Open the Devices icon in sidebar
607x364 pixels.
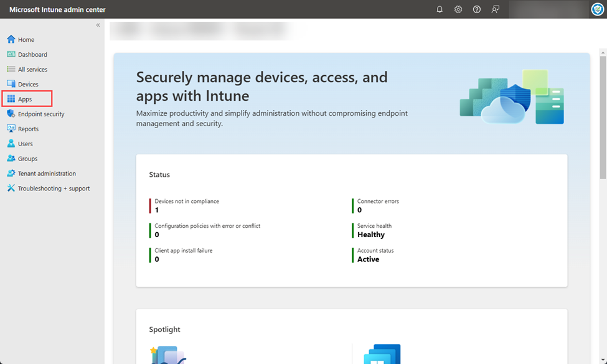pos(11,84)
